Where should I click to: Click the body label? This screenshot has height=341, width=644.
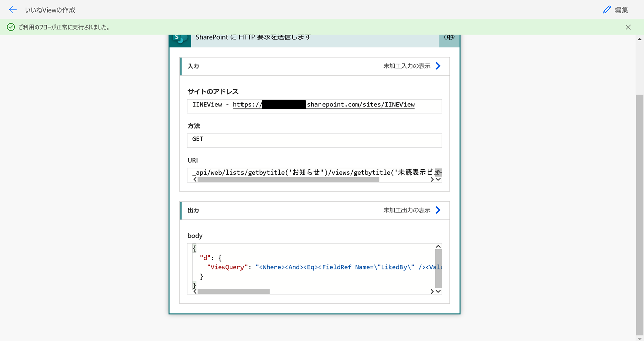point(195,235)
